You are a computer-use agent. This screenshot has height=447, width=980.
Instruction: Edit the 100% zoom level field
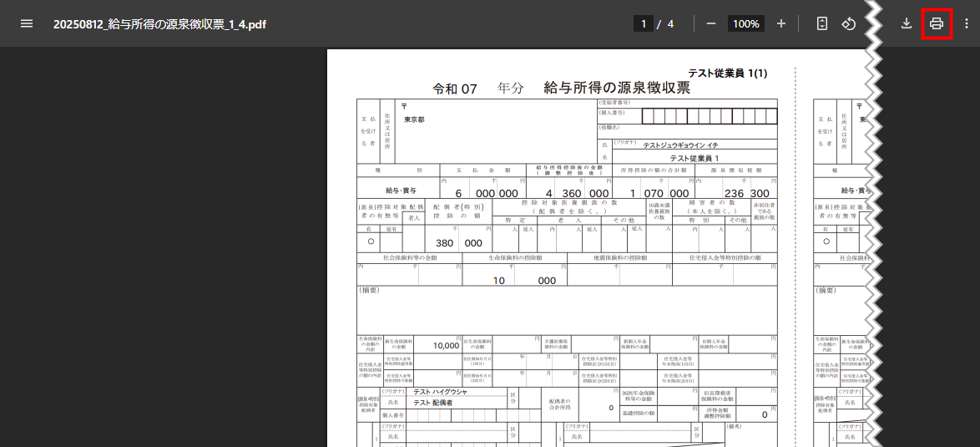pyautogui.click(x=745, y=23)
